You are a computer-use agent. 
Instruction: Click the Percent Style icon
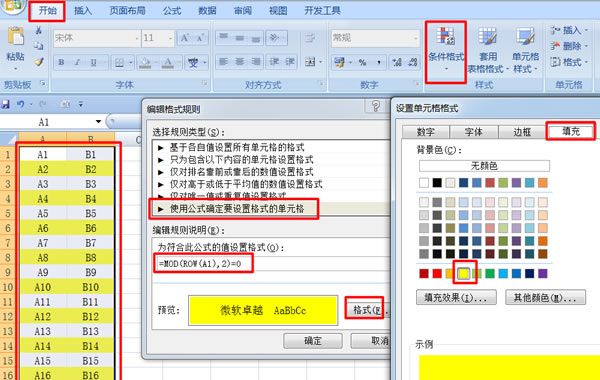point(362,62)
